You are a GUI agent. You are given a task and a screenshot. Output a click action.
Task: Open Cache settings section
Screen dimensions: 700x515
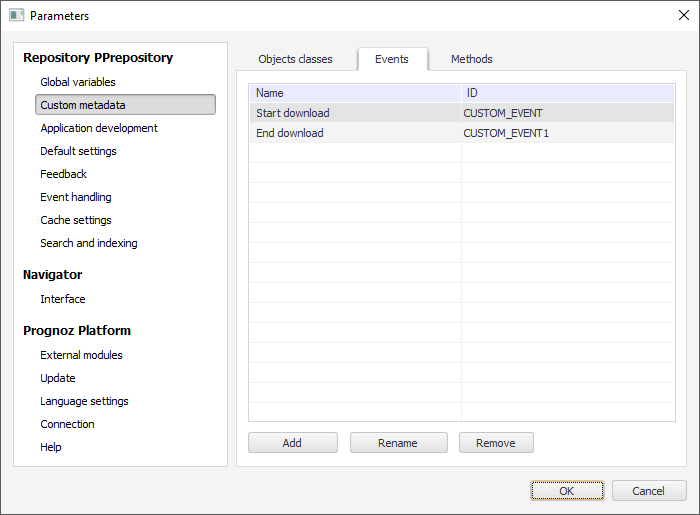76,220
